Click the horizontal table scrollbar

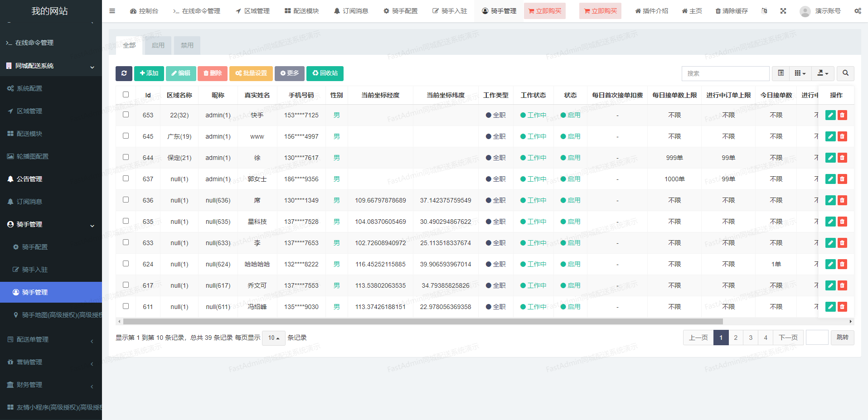422,322
